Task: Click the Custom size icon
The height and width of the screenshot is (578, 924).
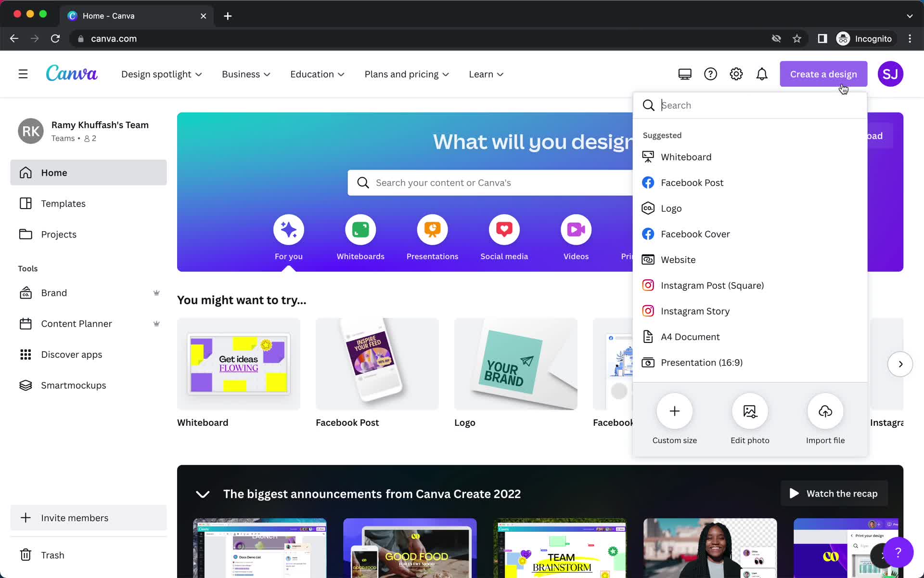Action: [x=675, y=411]
